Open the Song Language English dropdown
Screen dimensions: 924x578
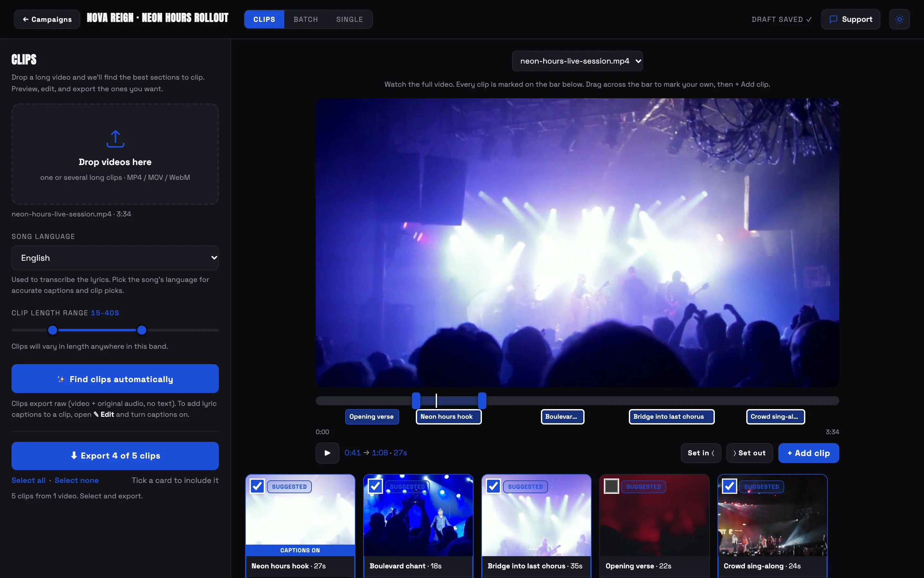tap(115, 258)
